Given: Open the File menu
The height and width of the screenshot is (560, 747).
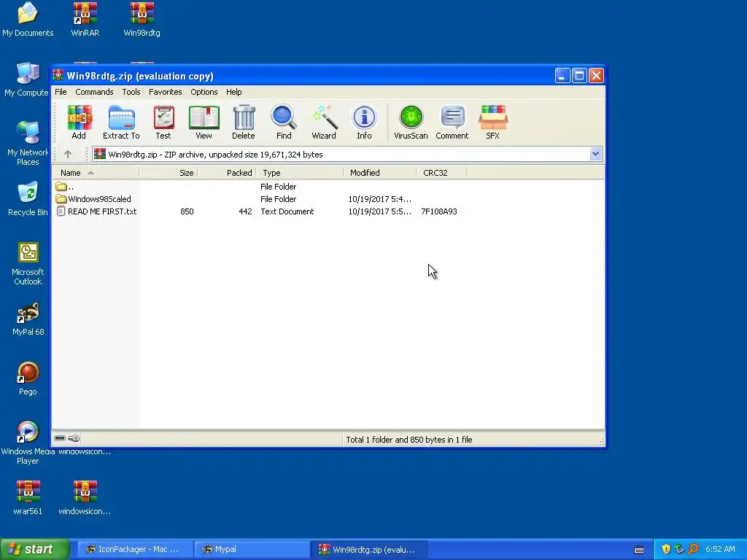Looking at the screenshot, I should click(61, 92).
